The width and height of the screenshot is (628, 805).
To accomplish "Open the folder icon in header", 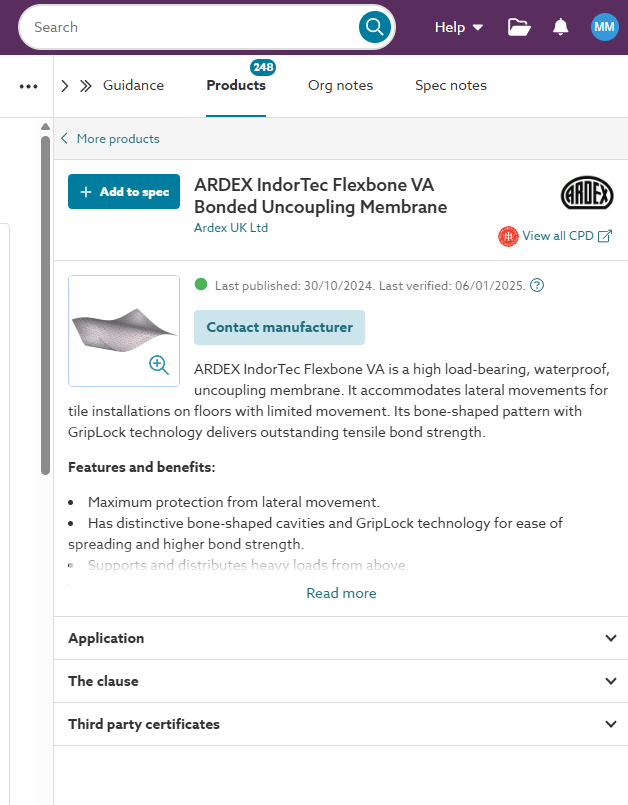I will pyautogui.click(x=519, y=27).
